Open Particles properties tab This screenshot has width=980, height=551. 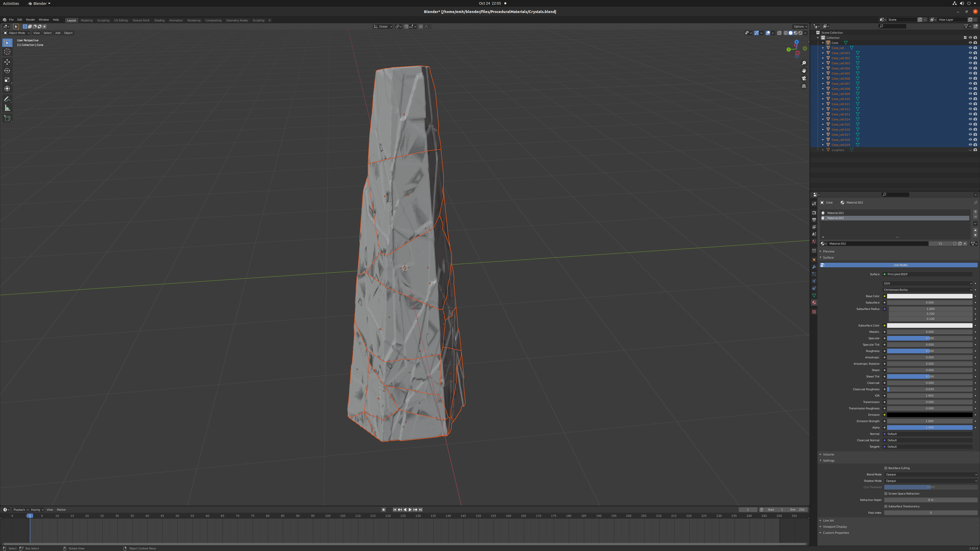point(814,274)
